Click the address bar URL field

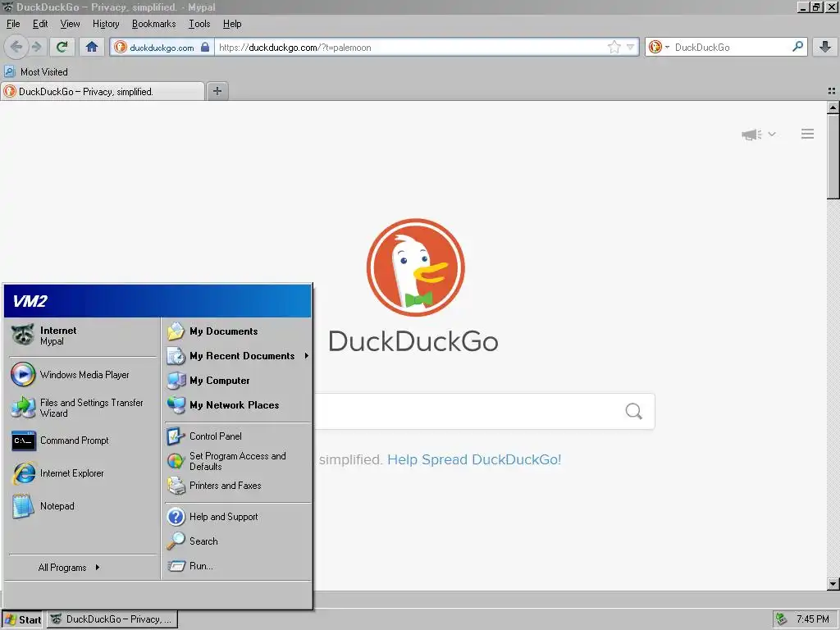click(x=410, y=47)
